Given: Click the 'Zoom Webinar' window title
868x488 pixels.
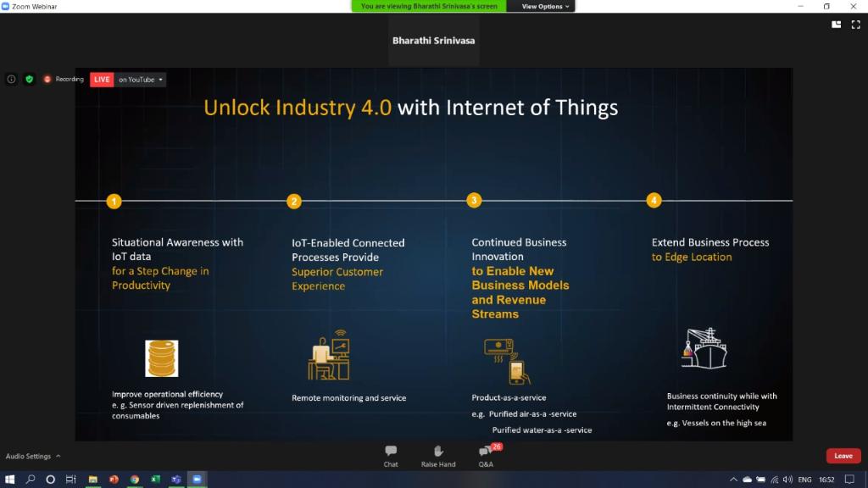Looking at the screenshot, I should (34, 6).
